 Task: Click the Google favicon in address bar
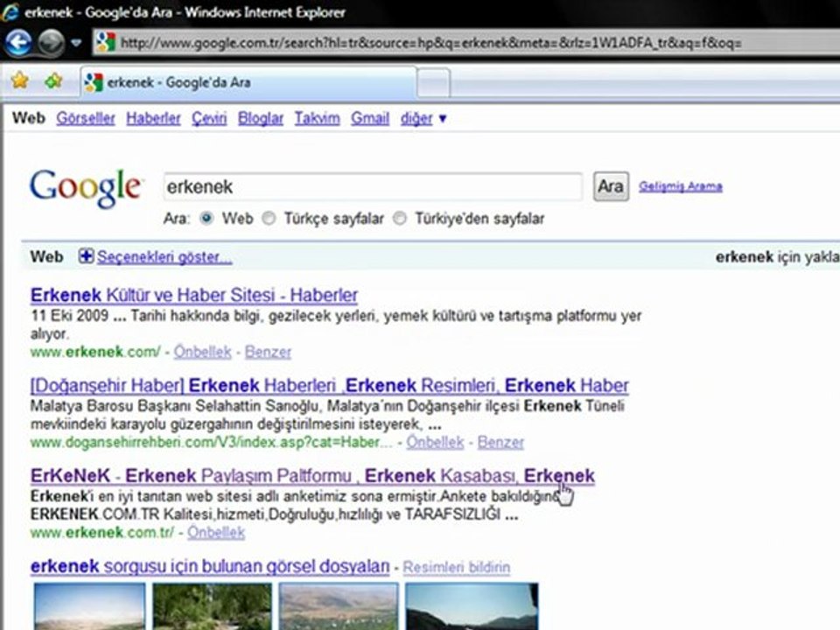(105, 42)
